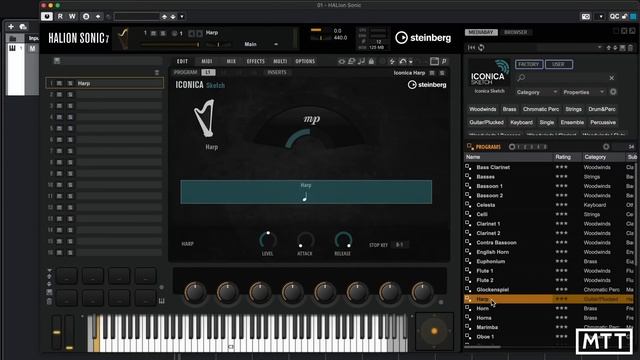Click the MediaBay trash icon

630,48
